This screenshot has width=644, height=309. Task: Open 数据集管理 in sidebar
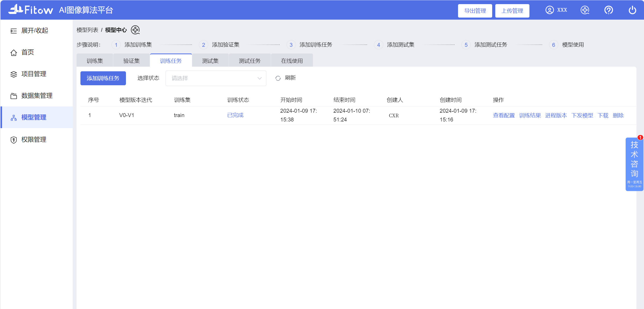[x=37, y=96]
